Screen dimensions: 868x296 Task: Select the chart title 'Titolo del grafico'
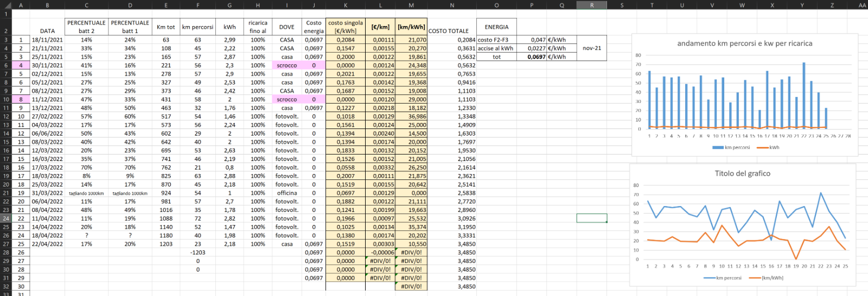tap(742, 173)
